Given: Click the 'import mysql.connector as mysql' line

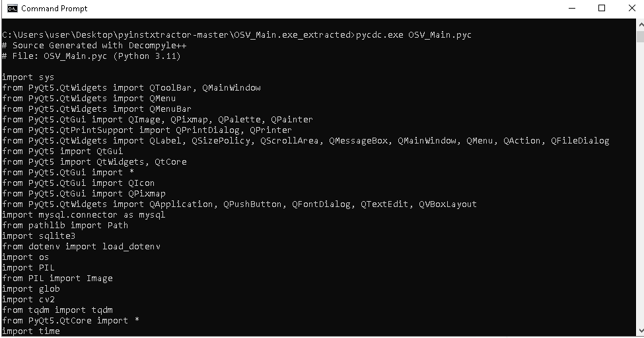Looking at the screenshot, I should tap(84, 215).
